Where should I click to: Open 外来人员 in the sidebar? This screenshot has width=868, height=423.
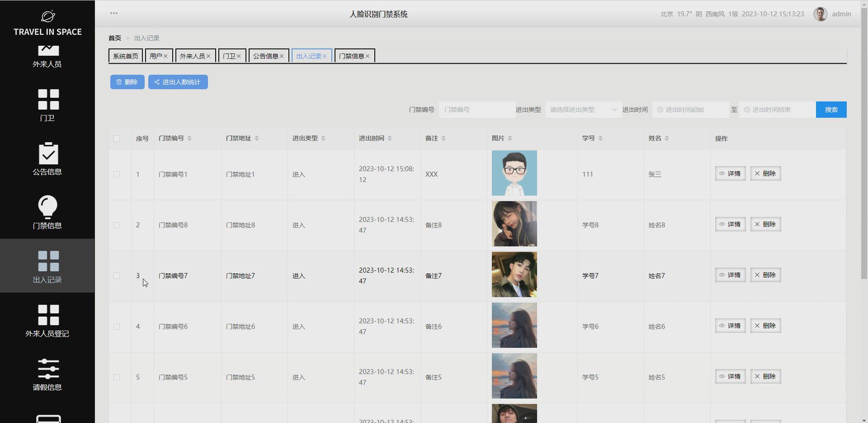click(47, 57)
